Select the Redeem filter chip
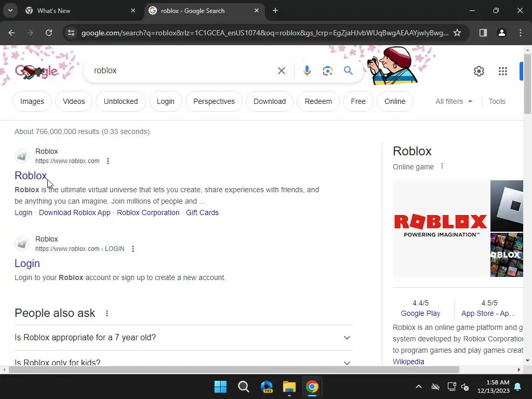The height and width of the screenshot is (399, 532). [318, 101]
